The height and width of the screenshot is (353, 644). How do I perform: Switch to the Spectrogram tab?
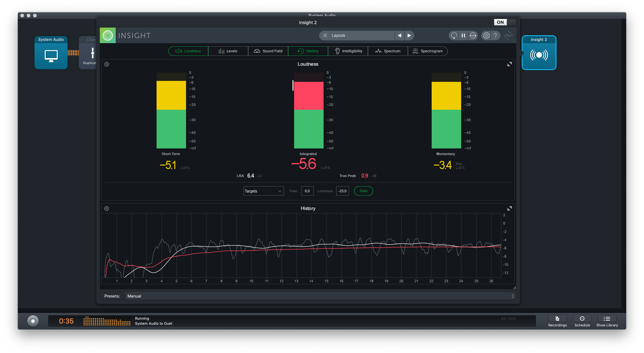coord(428,51)
